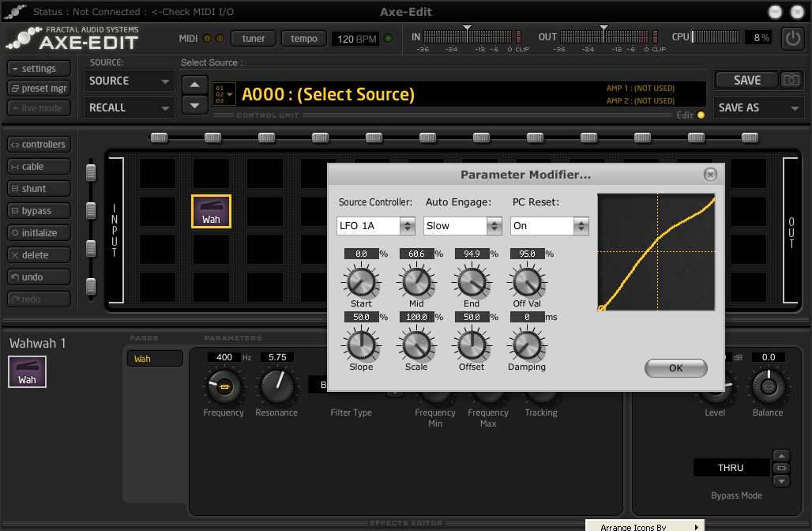The width and height of the screenshot is (812, 531).
Task: Toggle the live mode button
Action: (x=39, y=108)
